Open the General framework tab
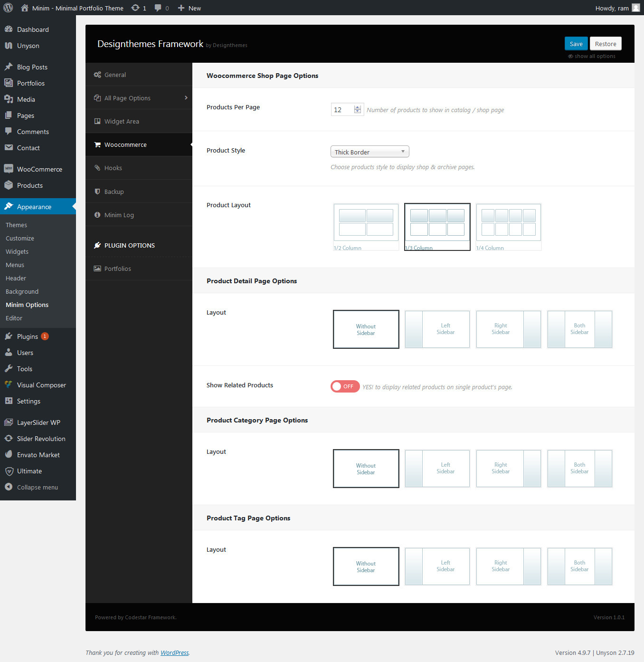This screenshot has width=644, height=662. pyautogui.click(x=139, y=75)
